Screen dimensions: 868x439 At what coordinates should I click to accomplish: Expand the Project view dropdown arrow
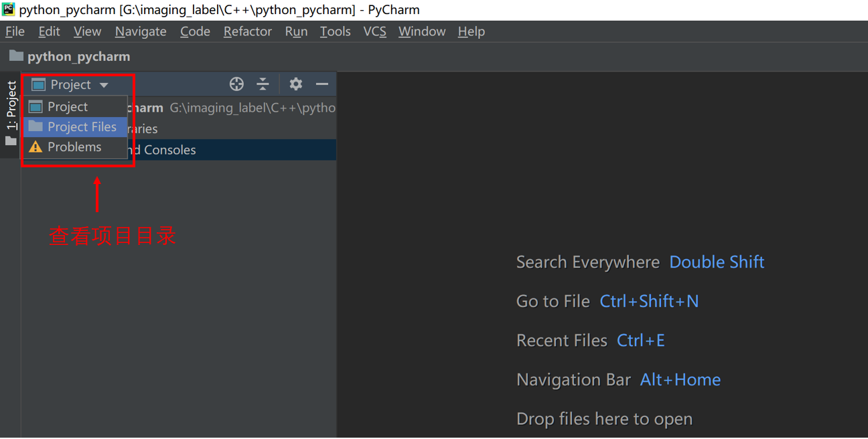(x=104, y=85)
